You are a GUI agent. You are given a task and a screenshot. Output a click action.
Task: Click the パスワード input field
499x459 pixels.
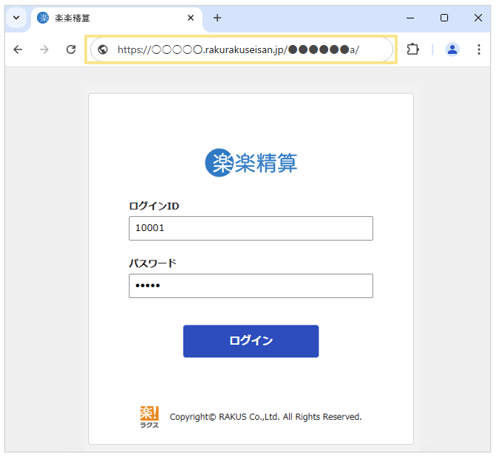coord(251,286)
